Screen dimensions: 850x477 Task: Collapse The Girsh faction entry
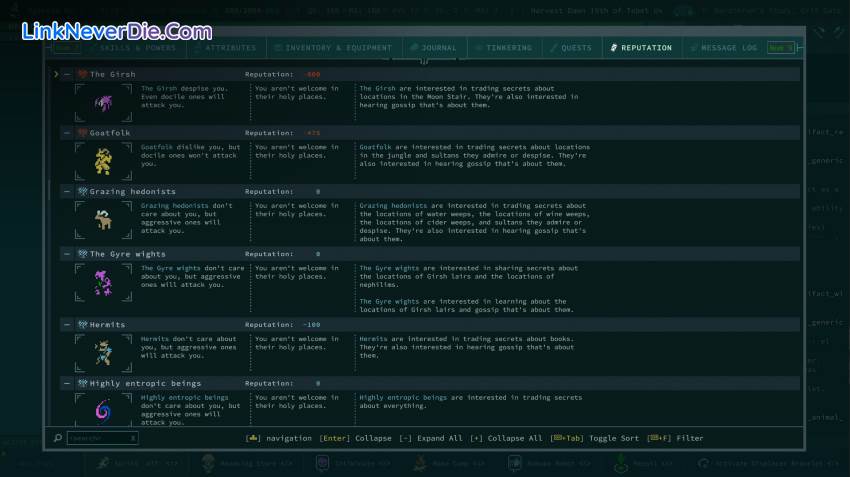[x=68, y=74]
